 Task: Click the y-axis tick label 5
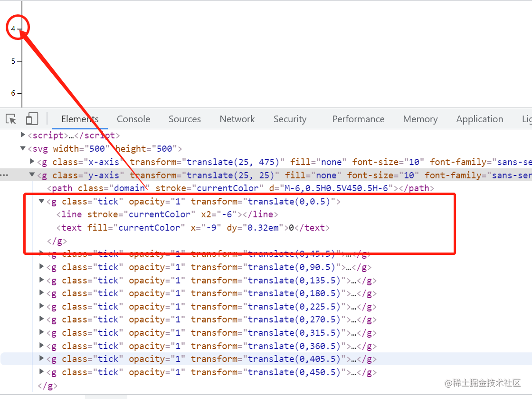click(13, 61)
